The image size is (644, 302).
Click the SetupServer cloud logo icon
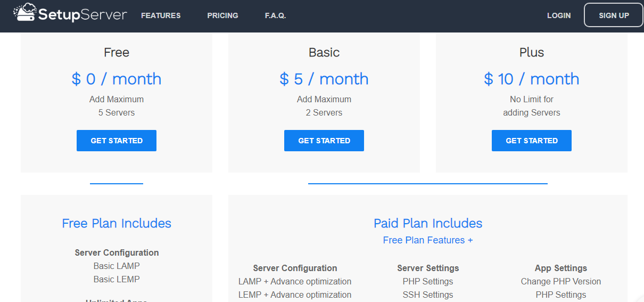tap(24, 13)
